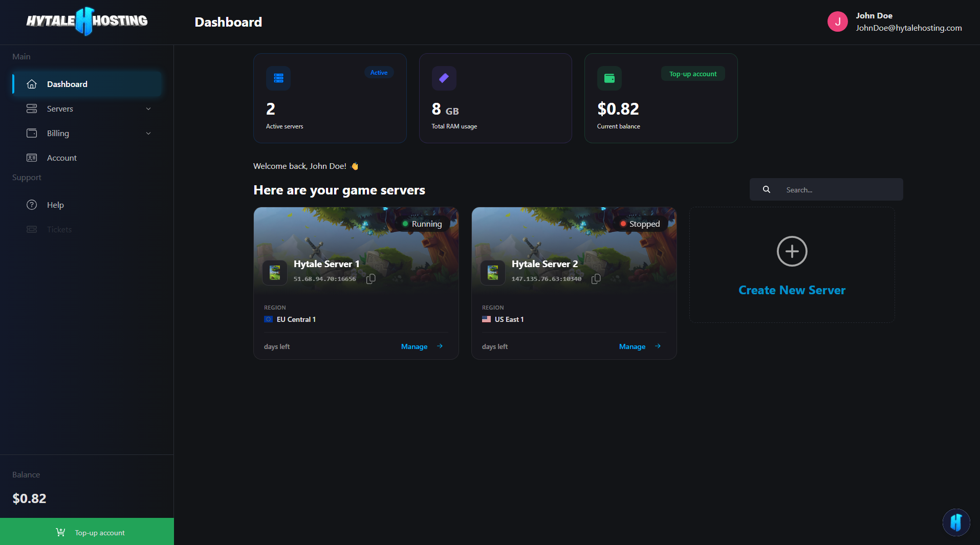Click the US East 1 region text

point(509,319)
